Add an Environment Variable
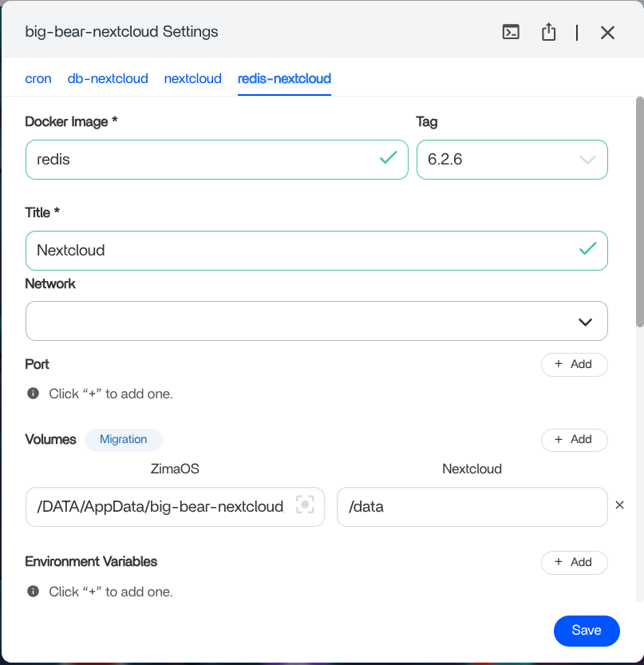This screenshot has height=665, width=644. (575, 562)
